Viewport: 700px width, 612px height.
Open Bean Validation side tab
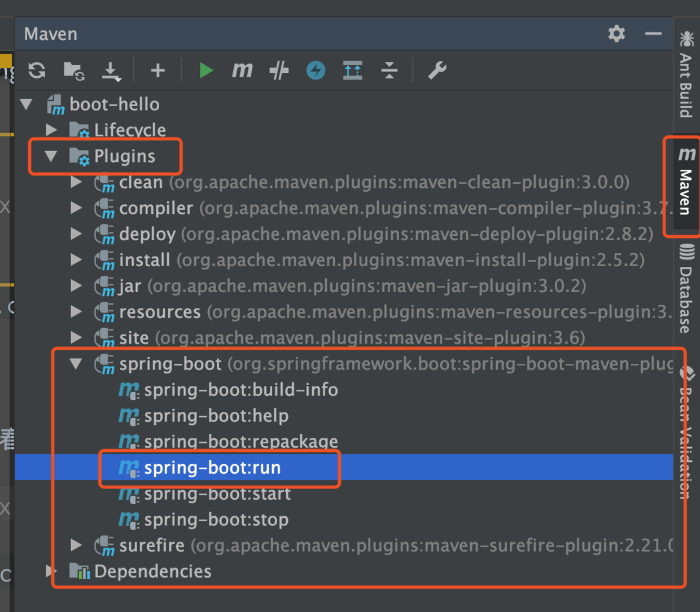click(x=686, y=433)
